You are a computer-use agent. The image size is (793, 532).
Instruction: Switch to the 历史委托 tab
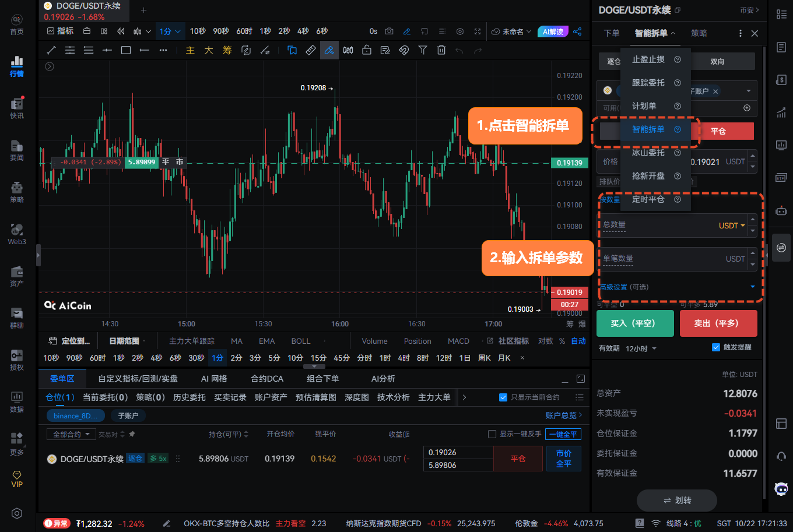click(190, 397)
